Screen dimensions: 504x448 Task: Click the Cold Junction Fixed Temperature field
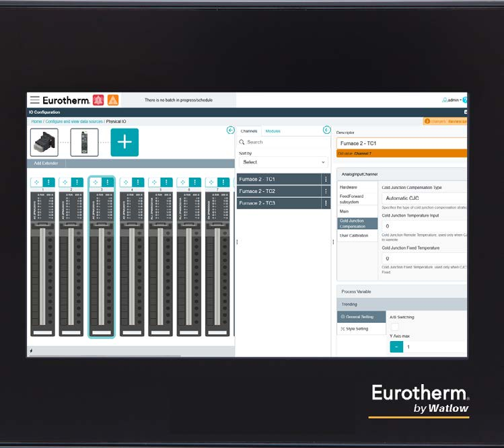425,258
